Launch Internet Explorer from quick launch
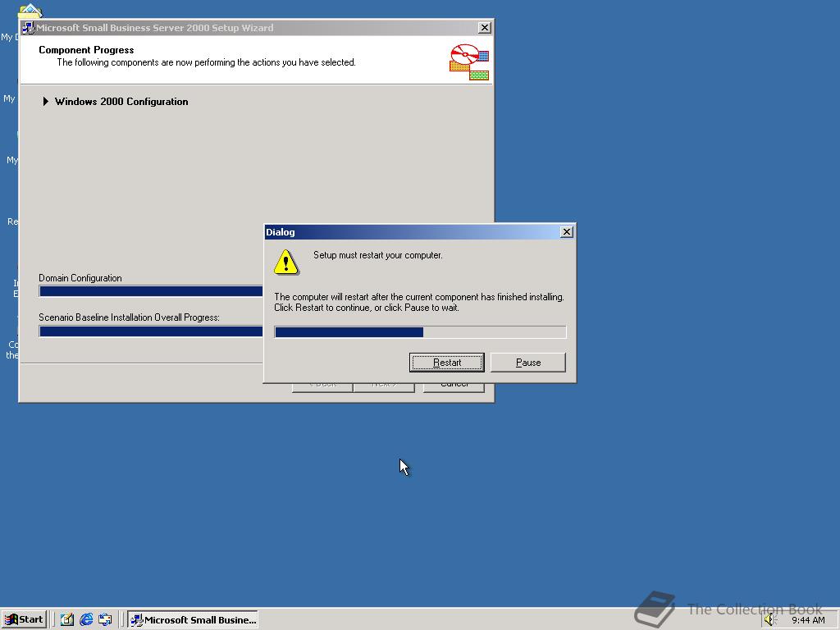Viewport: 840px width, 630px height. [86, 620]
